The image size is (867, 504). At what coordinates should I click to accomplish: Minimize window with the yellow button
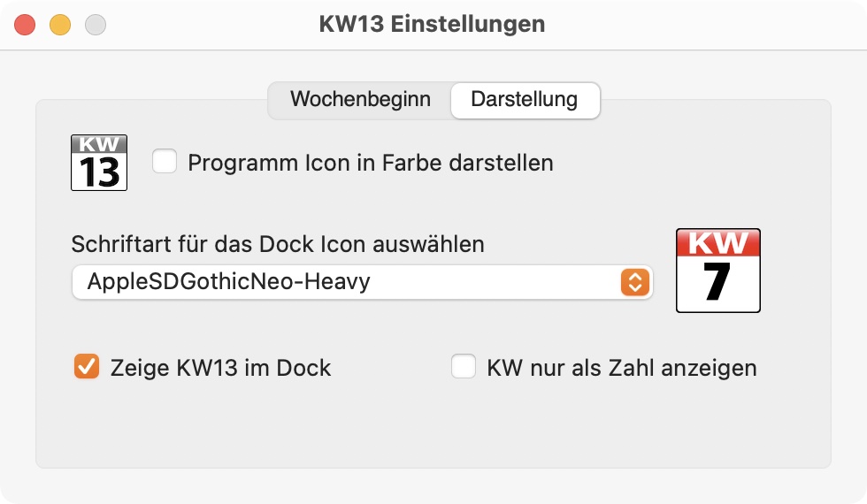tap(60, 25)
